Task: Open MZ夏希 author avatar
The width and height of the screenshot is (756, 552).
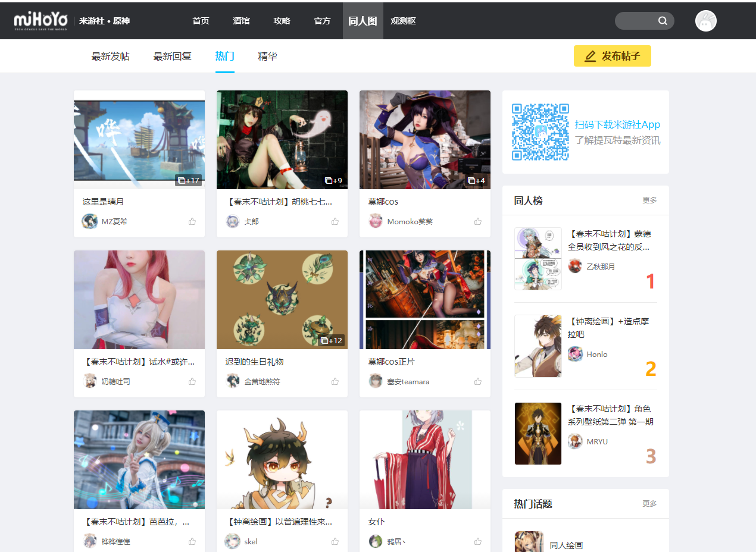Action: (89, 221)
